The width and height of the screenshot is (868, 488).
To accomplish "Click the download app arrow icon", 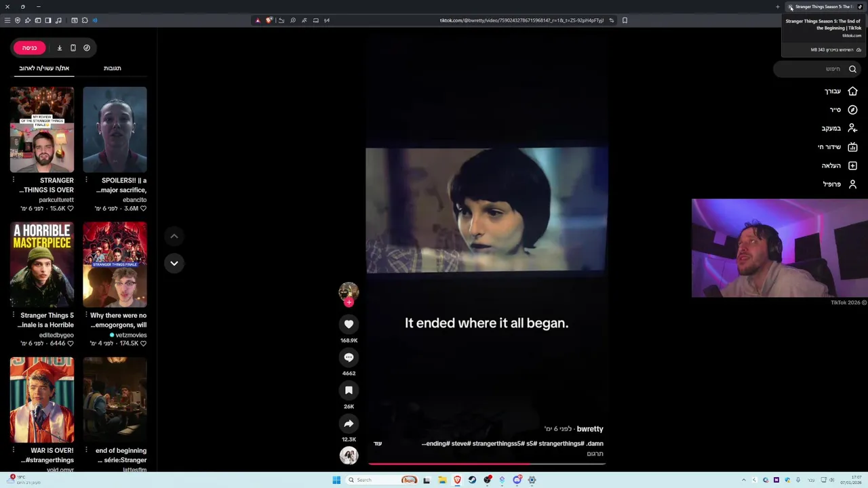I will [x=59, y=47].
